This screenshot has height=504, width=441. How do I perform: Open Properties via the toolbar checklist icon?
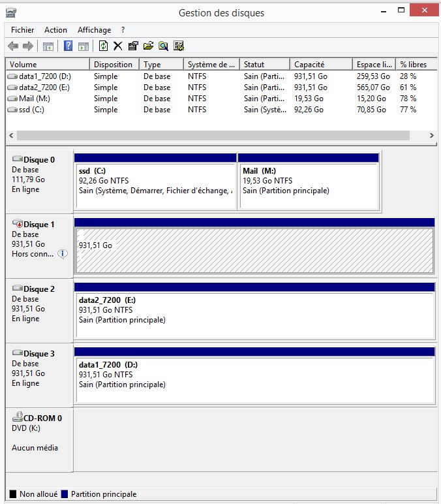tap(133, 46)
